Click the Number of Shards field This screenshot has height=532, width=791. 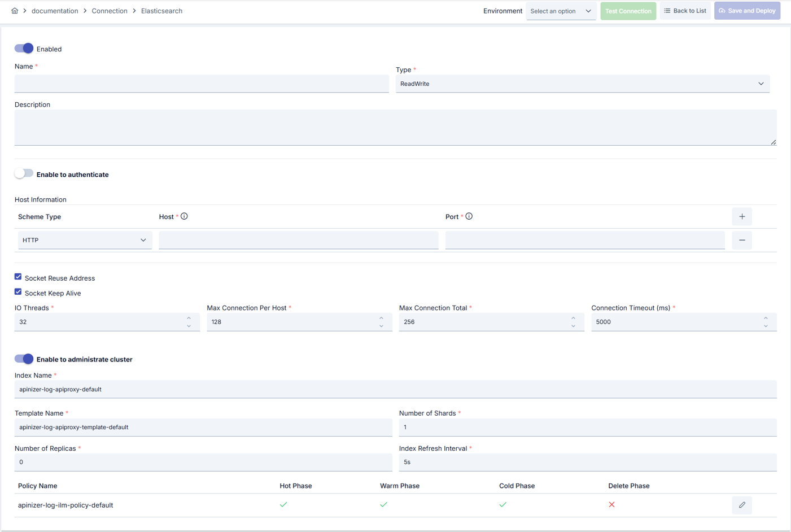pyautogui.click(x=588, y=427)
